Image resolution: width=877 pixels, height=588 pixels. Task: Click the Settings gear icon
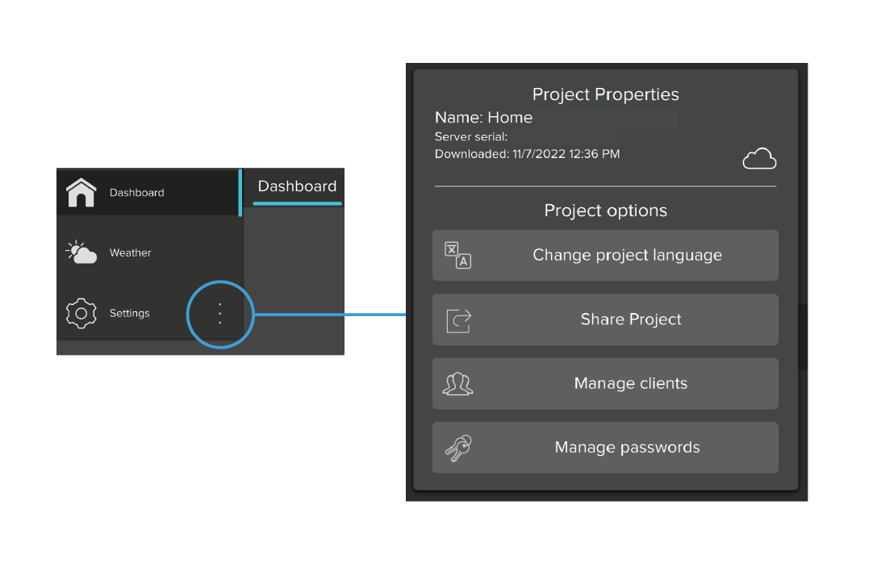click(x=81, y=313)
